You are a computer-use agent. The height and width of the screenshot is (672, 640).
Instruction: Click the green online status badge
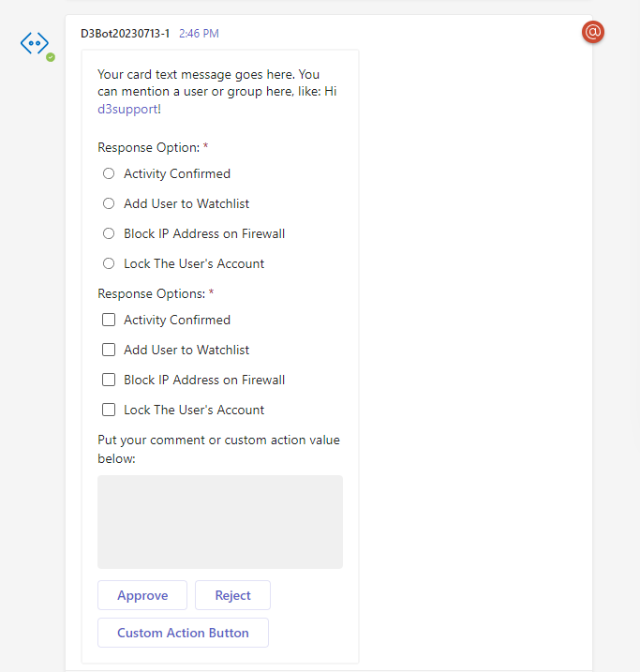click(x=51, y=57)
